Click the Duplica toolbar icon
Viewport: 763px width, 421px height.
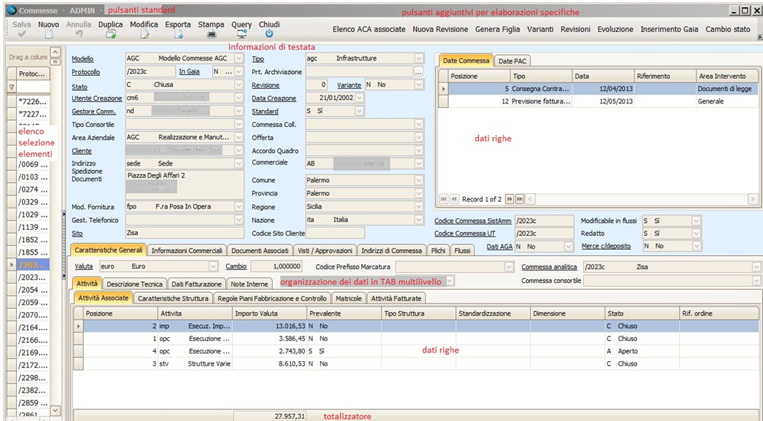click(x=110, y=34)
